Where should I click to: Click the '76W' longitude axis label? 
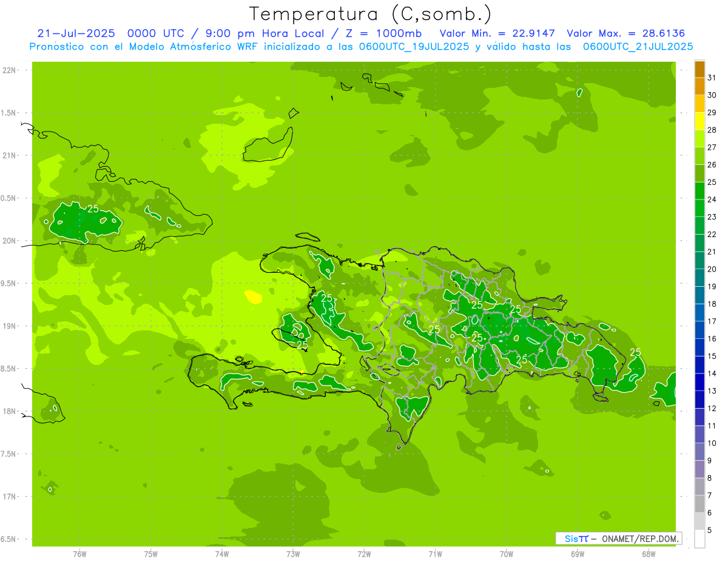coord(79,554)
